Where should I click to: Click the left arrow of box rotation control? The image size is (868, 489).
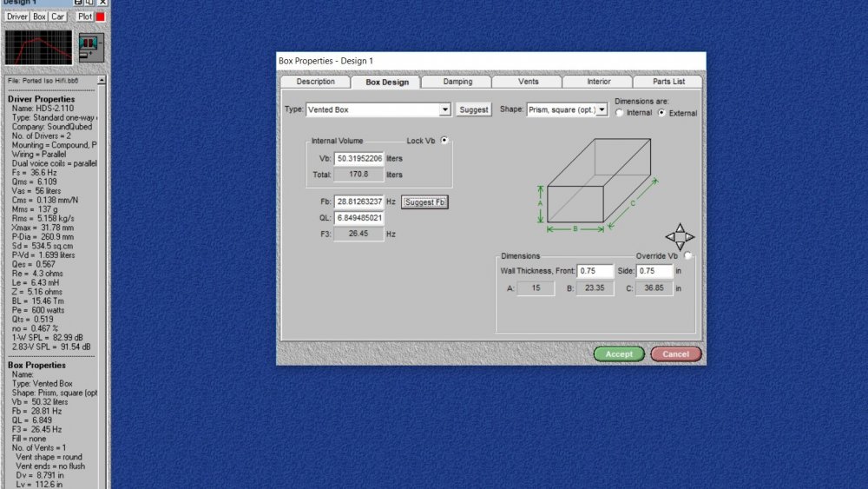pos(670,237)
